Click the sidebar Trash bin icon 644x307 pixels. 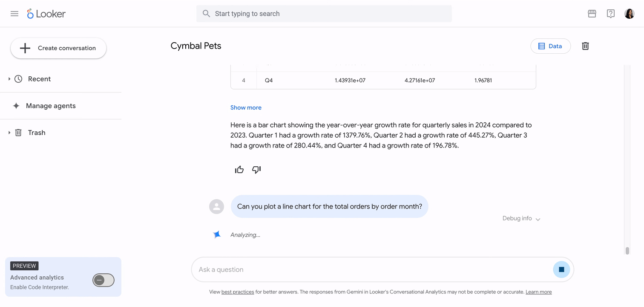tap(18, 133)
